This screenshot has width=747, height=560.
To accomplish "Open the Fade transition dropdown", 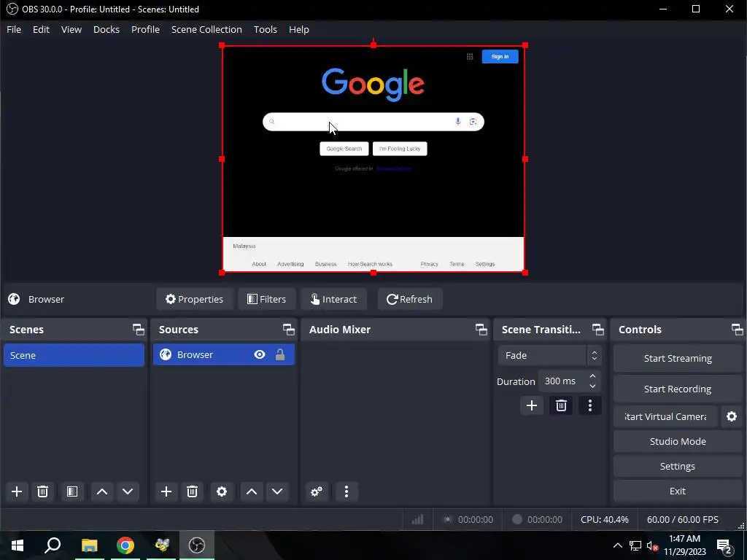I will pyautogui.click(x=550, y=355).
